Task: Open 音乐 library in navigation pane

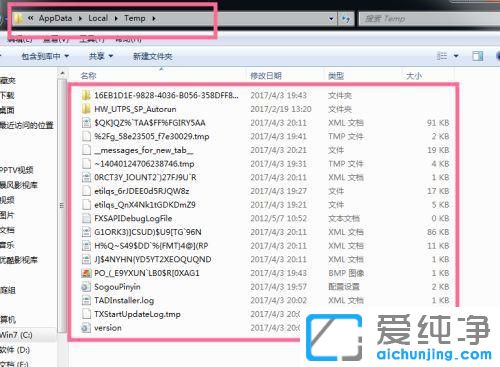Action: pyautogui.click(x=7, y=245)
